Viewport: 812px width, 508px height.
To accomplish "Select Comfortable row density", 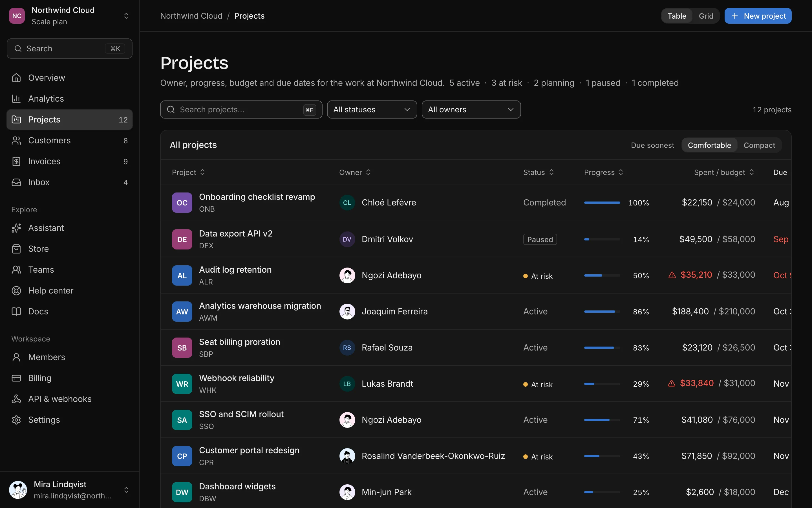I will coord(709,145).
